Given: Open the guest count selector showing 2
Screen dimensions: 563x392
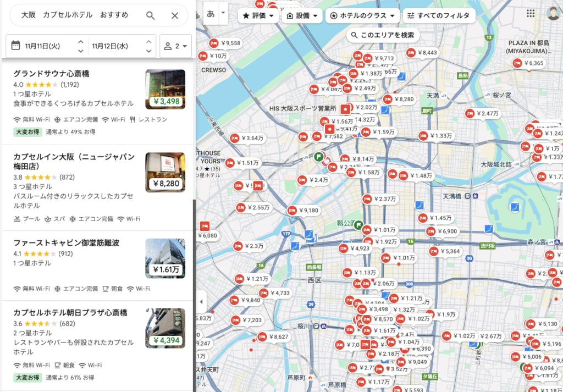Looking at the screenshot, I should pos(175,46).
